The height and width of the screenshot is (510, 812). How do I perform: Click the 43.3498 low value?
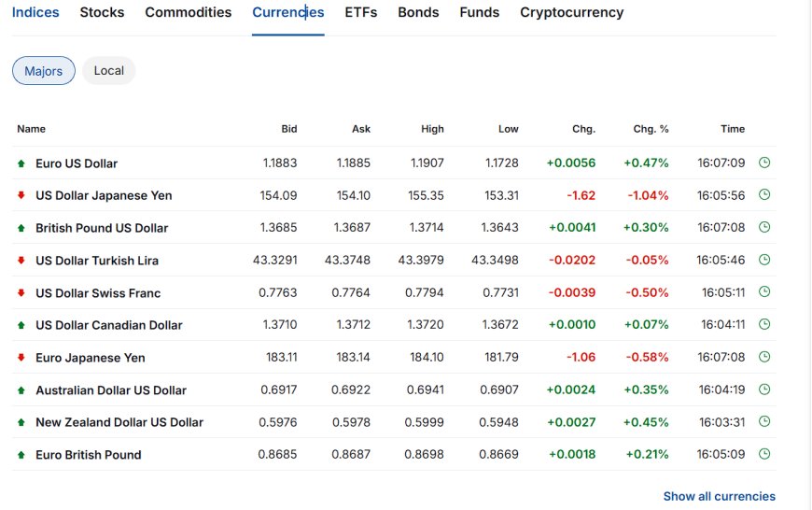click(495, 261)
